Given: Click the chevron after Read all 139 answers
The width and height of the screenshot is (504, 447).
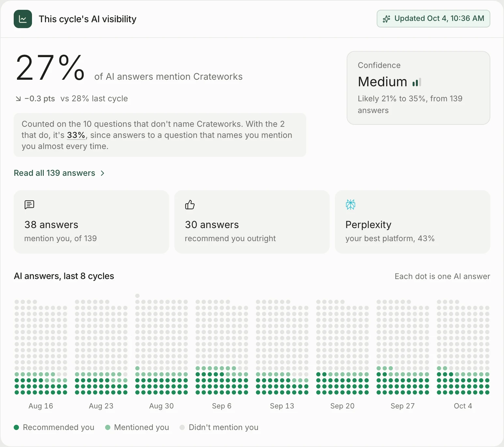Looking at the screenshot, I should tap(102, 173).
